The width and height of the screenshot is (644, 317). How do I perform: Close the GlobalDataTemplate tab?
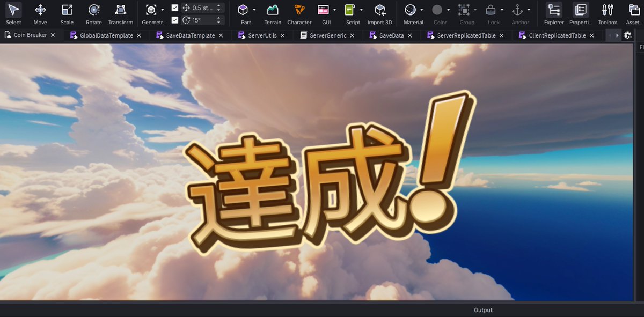point(139,35)
